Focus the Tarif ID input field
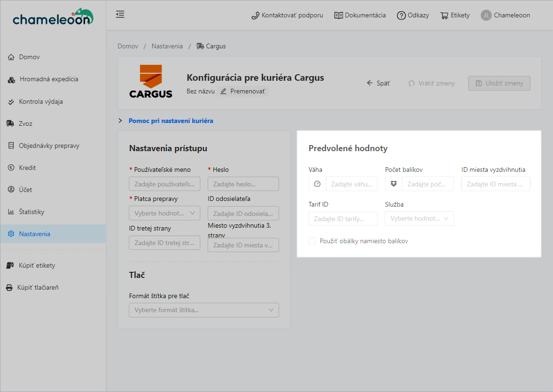Viewport: 553px width, 392px height. point(343,219)
